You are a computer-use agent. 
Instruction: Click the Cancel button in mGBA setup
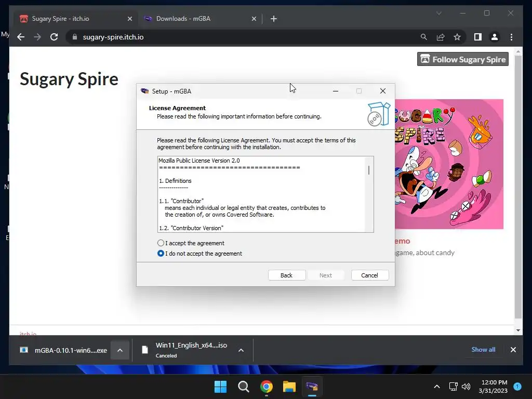tap(369, 275)
